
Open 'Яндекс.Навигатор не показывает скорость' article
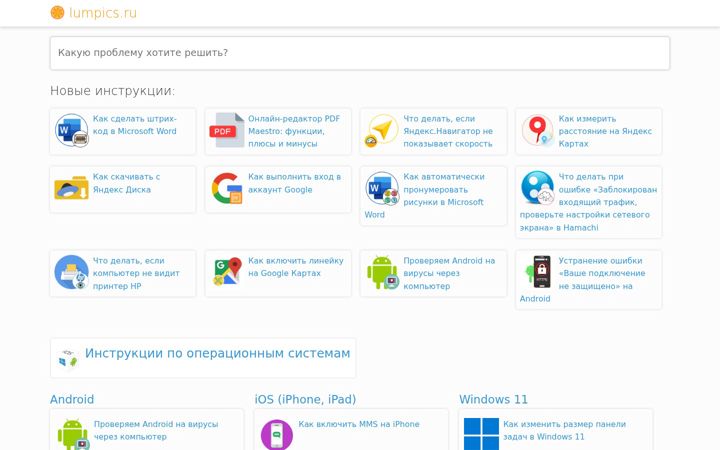click(x=448, y=131)
